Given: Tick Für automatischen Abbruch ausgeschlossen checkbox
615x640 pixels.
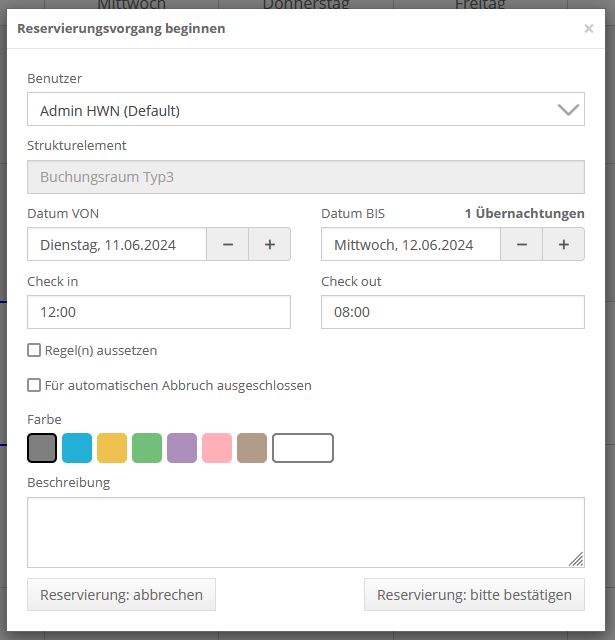Looking at the screenshot, I should [35, 385].
